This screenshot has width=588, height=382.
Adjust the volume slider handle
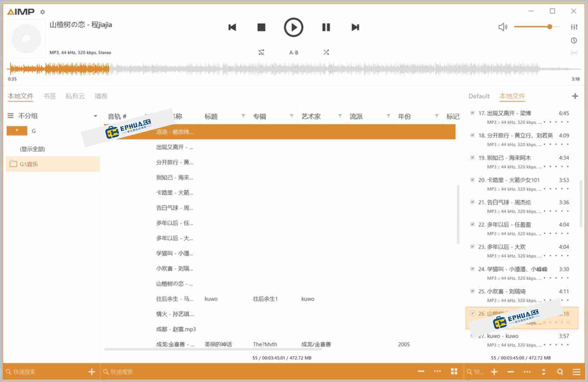click(550, 27)
